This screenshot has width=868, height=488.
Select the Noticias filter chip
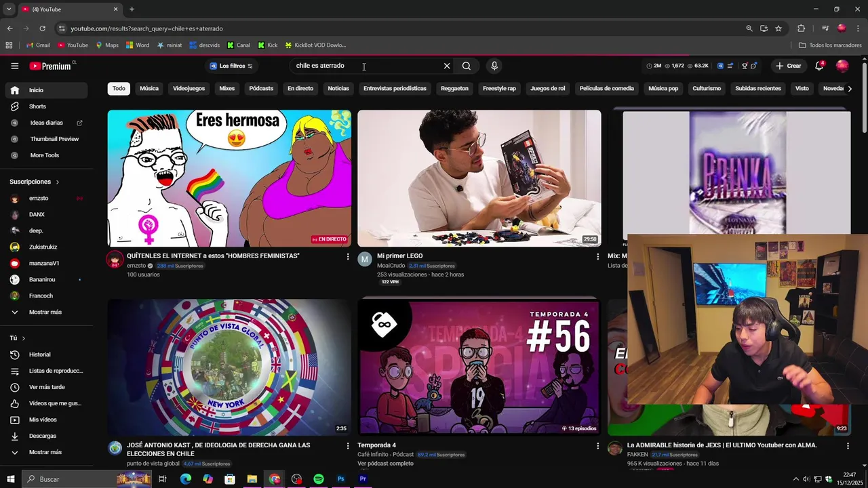coord(338,88)
